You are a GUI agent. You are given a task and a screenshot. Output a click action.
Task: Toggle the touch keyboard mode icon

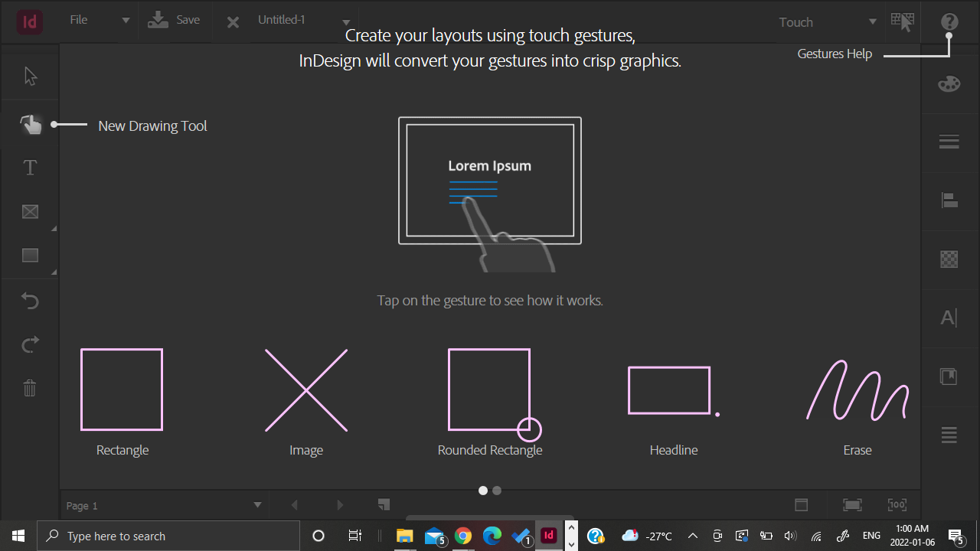tap(903, 21)
